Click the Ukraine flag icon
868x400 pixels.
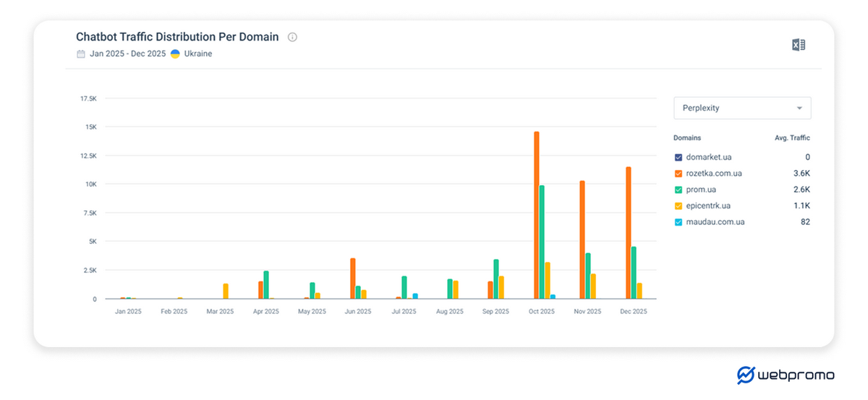tap(175, 54)
